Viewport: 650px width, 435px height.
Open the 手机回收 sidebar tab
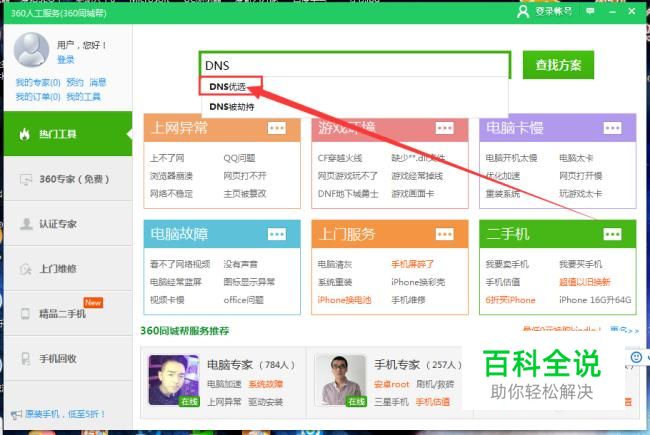click(x=68, y=358)
